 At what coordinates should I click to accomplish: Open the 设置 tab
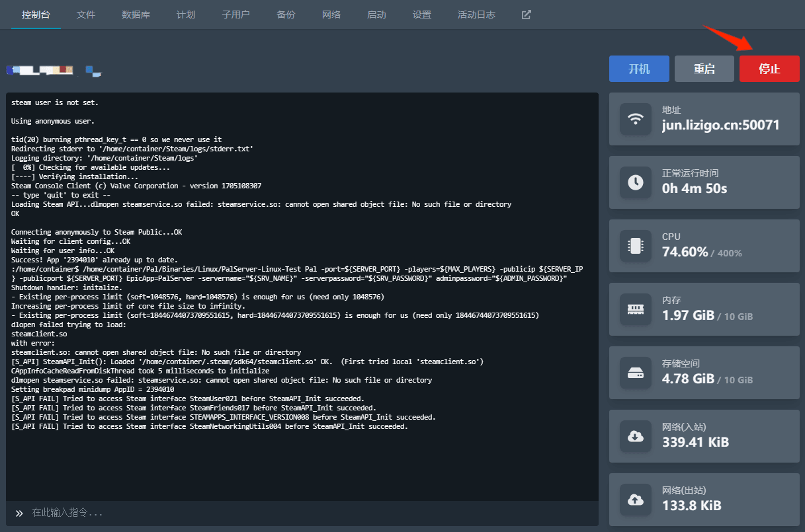[421, 15]
